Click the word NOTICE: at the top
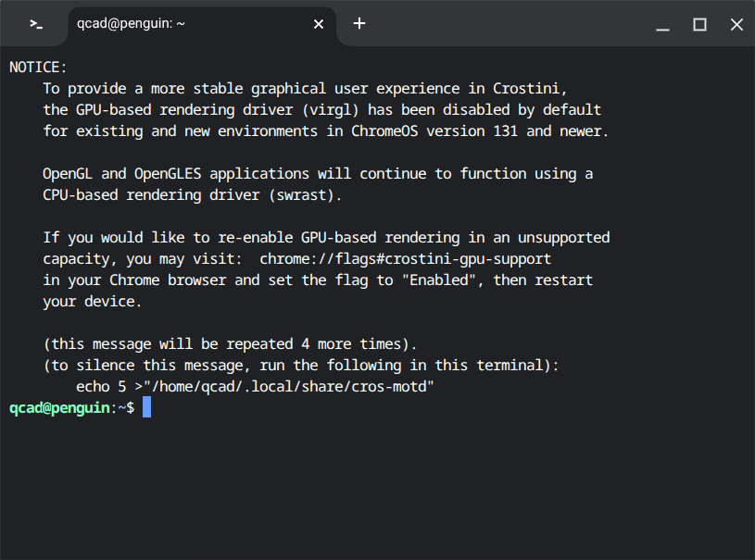The width and height of the screenshot is (755, 560). pyautogui.click(x=36, y=66)
